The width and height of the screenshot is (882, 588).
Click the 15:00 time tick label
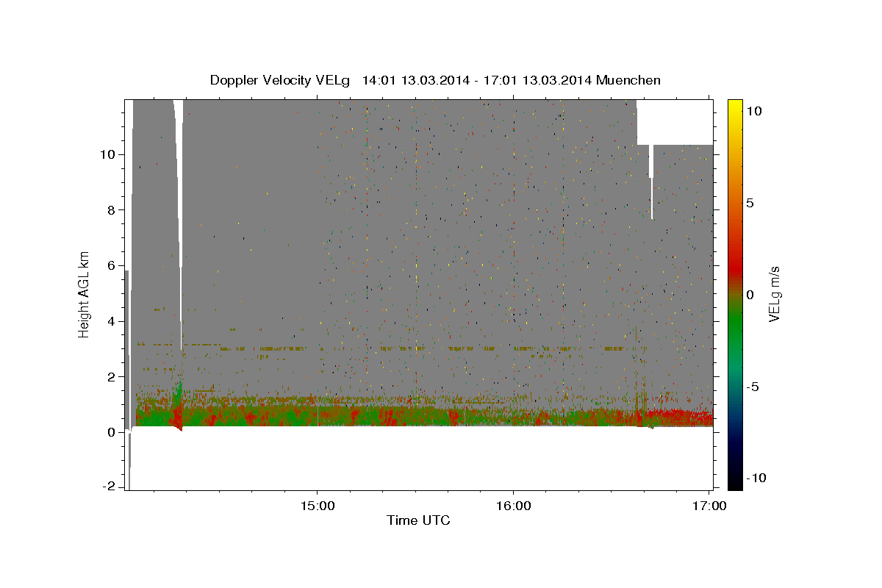point(317,506)
